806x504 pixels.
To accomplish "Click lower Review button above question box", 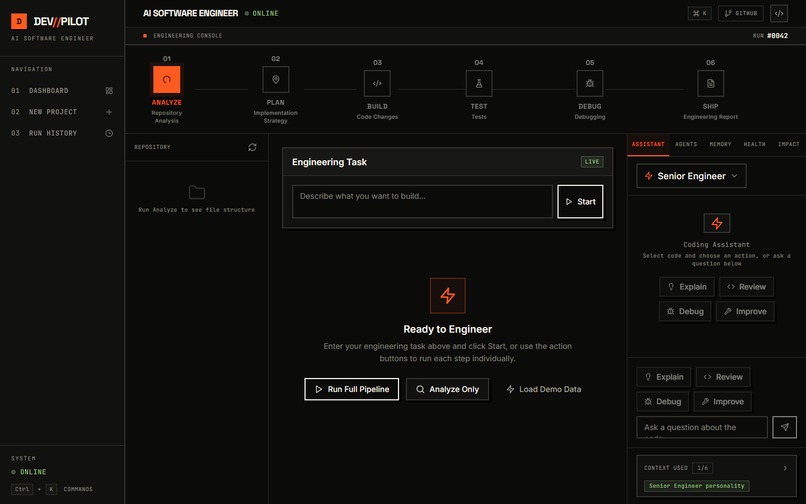I will pos(723,377).
